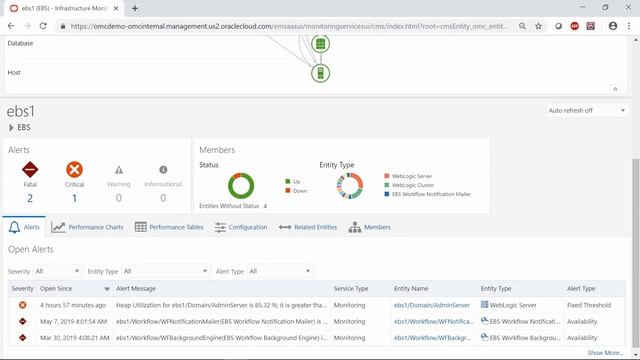
Task: Sort by the Service Type column header
Action: tap(351, 289)
